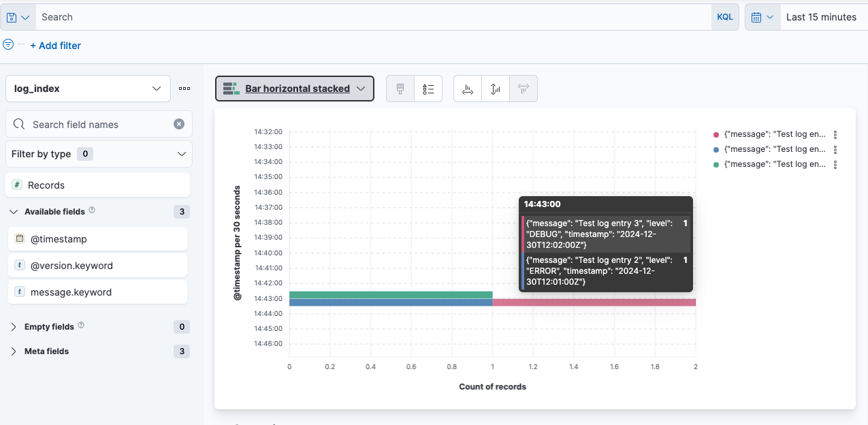The image size is (868, 425).
Task: Click the green legend color swatch
Action: pos(716,164)
